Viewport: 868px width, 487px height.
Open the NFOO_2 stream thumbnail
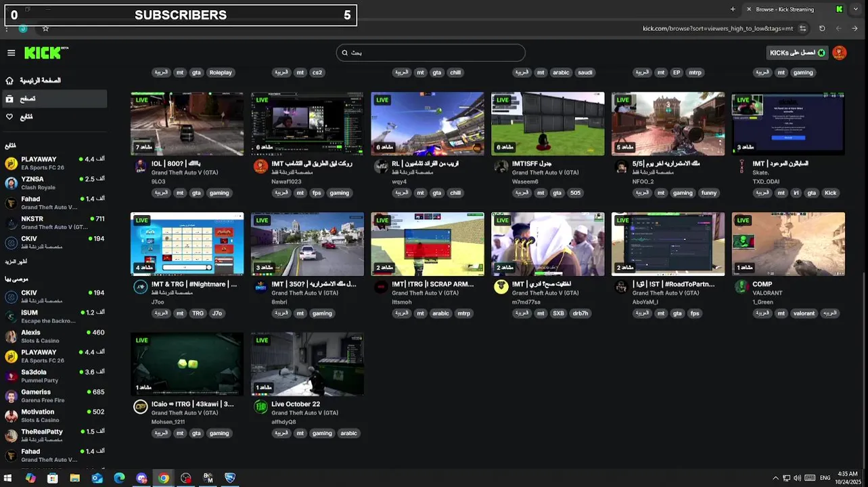coord(668,124)
